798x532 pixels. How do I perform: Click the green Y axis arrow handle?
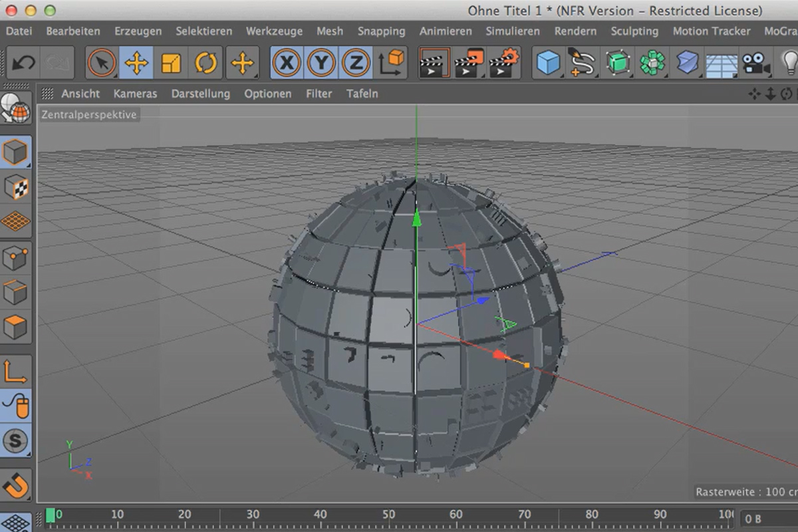coord(416,218)
